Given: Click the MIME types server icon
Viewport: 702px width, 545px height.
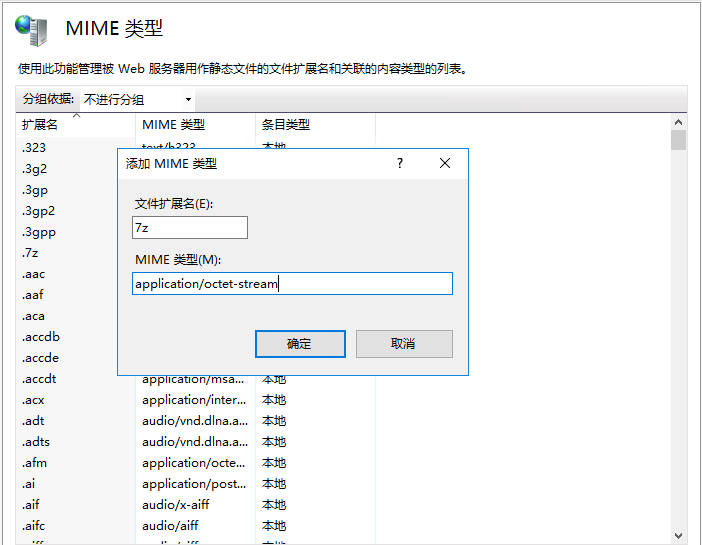Looking at the screenshot, I should click(x=31, y=29).
